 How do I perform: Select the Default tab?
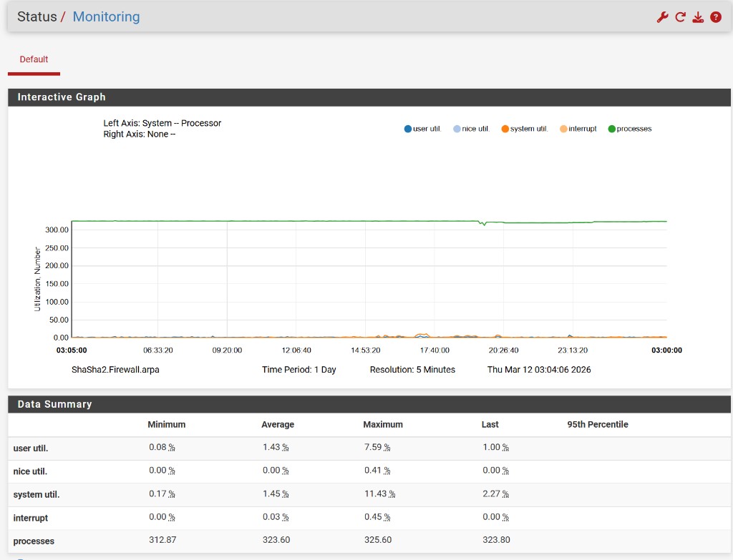(x=34, y=59)
